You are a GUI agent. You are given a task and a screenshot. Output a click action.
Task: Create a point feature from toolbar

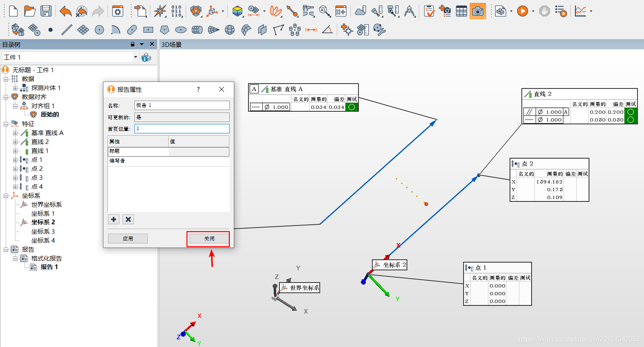[51, 30]
